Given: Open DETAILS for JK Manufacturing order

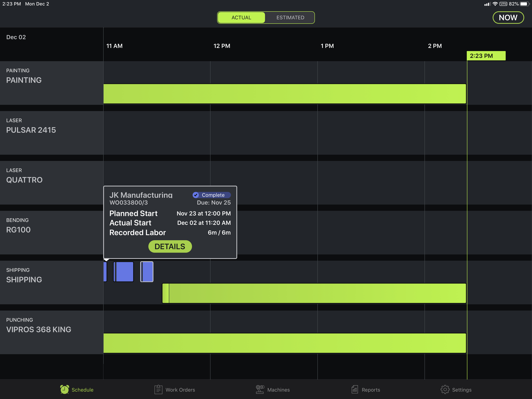Looking at the screenshot, I should pos(170,246).
